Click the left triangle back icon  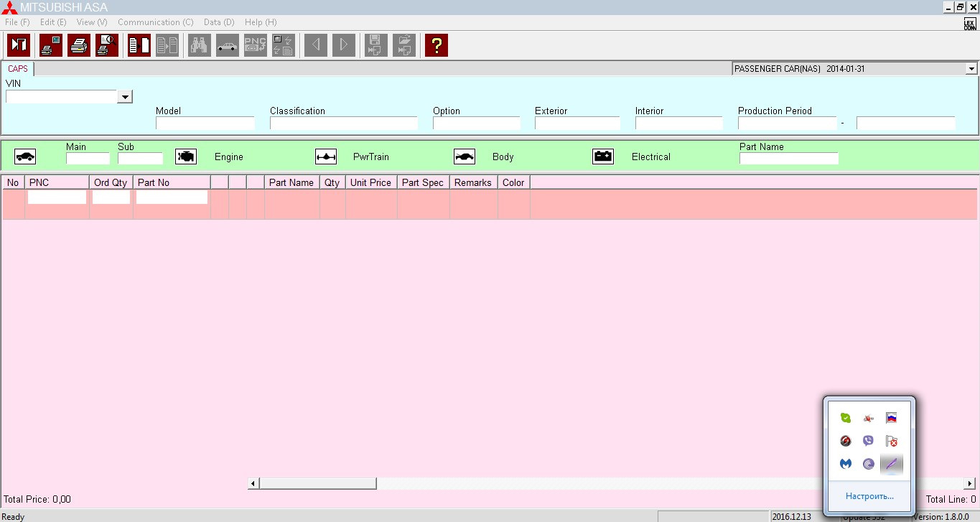coord(316,45)
